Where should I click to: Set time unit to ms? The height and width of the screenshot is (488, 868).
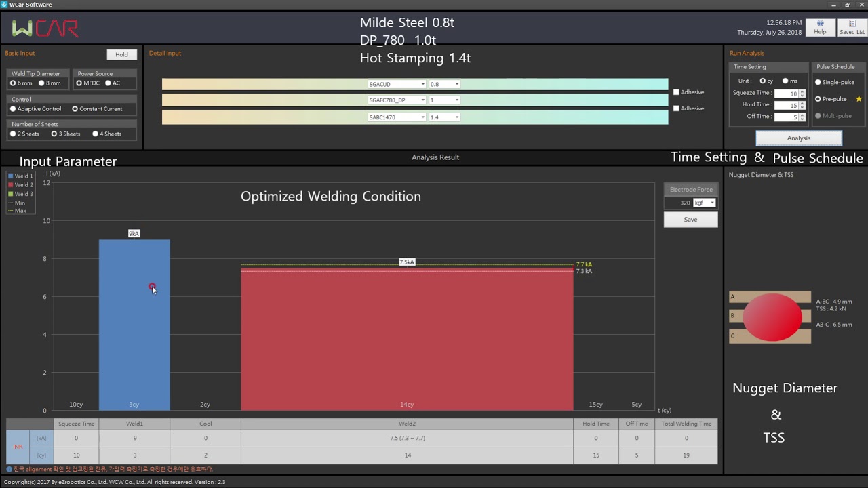tap(785, 81)
